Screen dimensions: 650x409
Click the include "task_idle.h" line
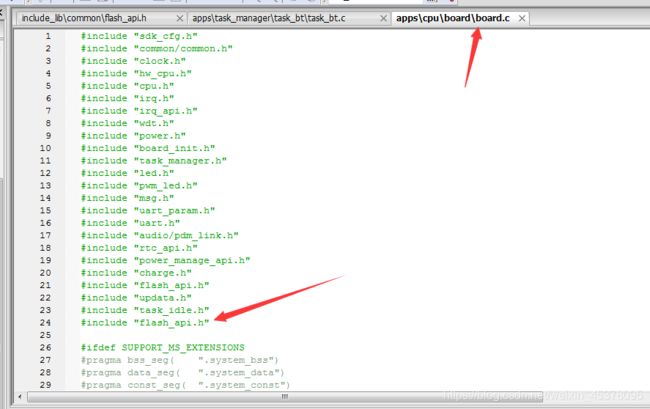pos(145,310)
